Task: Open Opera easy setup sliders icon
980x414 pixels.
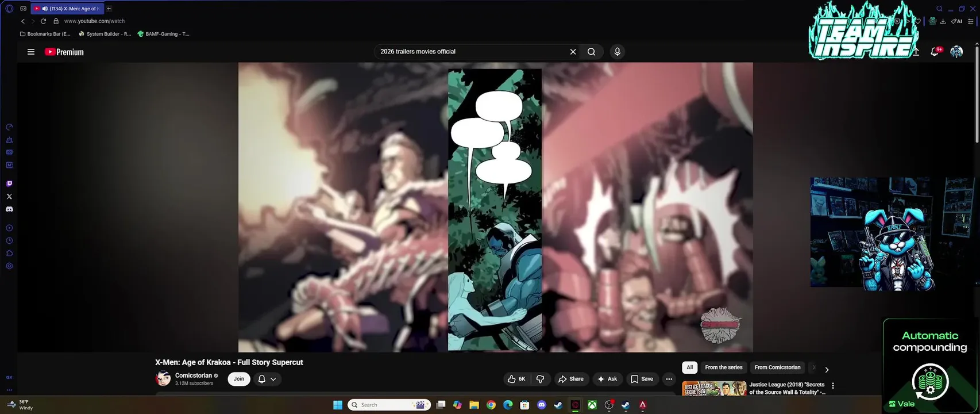Action: point(971,21)
